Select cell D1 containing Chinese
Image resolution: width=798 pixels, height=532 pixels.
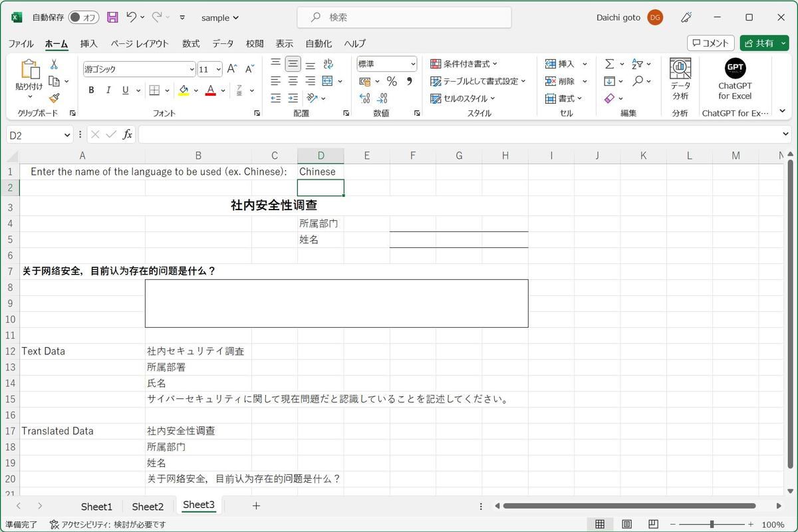[321, 172]
